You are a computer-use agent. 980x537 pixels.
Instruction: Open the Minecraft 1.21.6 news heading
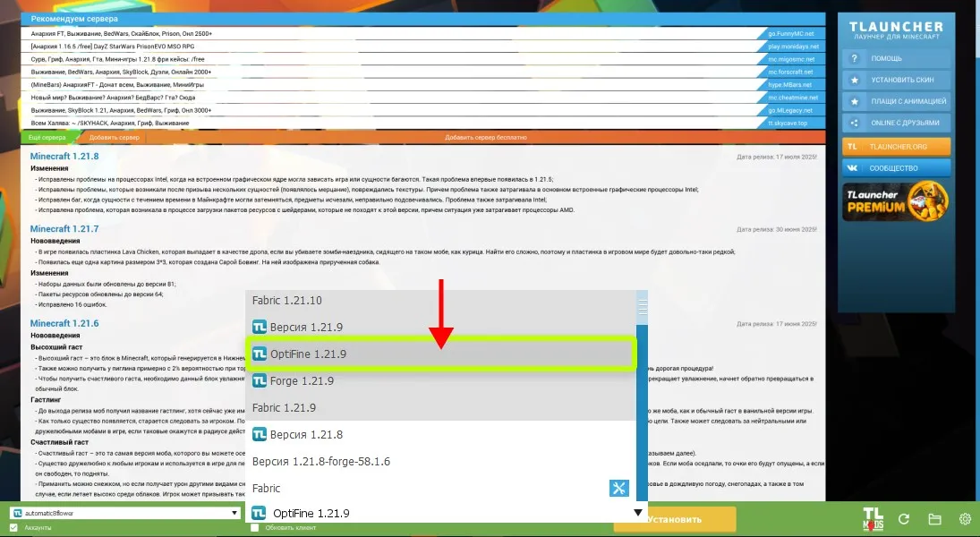click(x=64, y=323)
